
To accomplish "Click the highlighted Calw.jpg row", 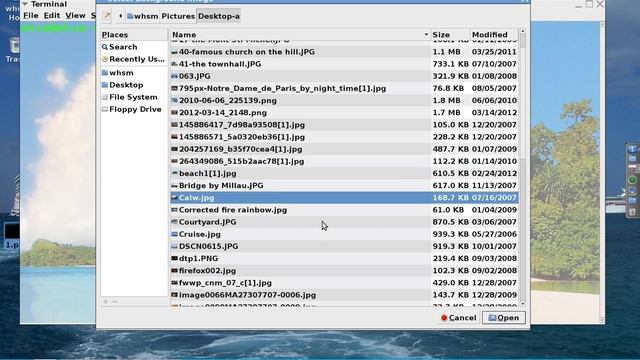I will [x=344, y=198].
